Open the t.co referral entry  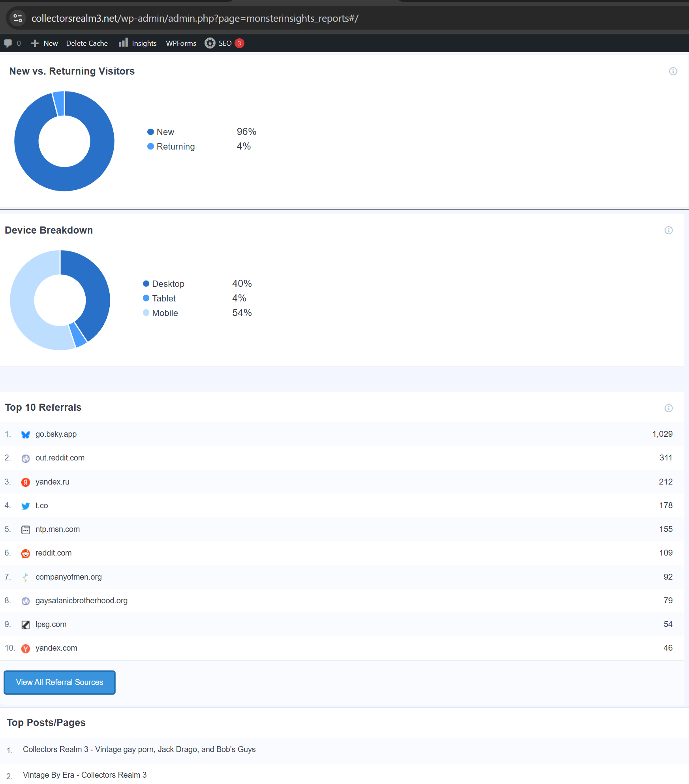[342, 505]
